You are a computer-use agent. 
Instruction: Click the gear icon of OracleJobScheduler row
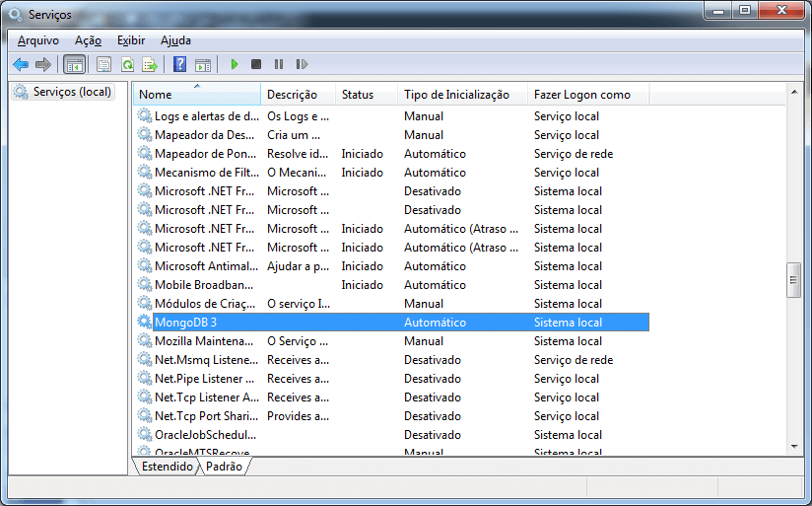click(144, 434)
